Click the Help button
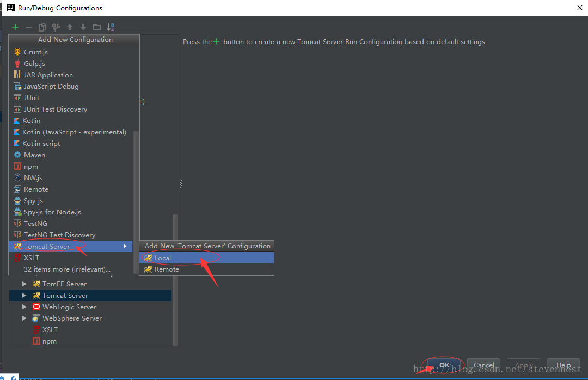This screenshot has height=380, width=588. (x=563, y=365)
